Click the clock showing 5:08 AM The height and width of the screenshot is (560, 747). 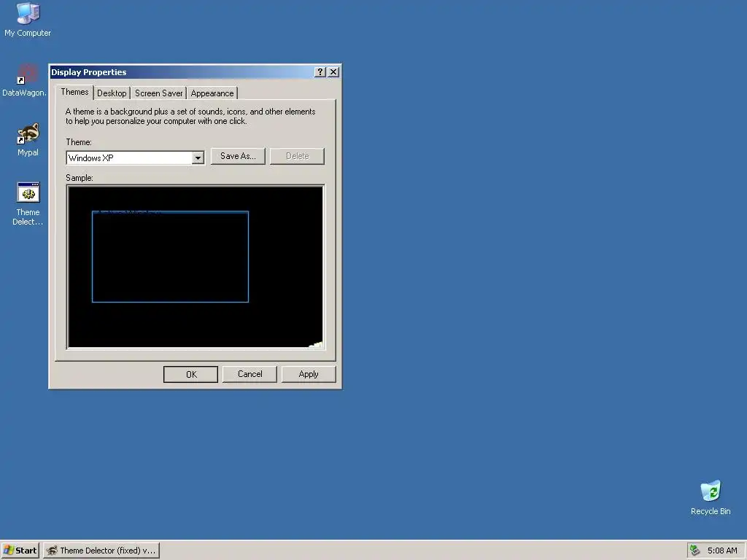pos(722,551)
